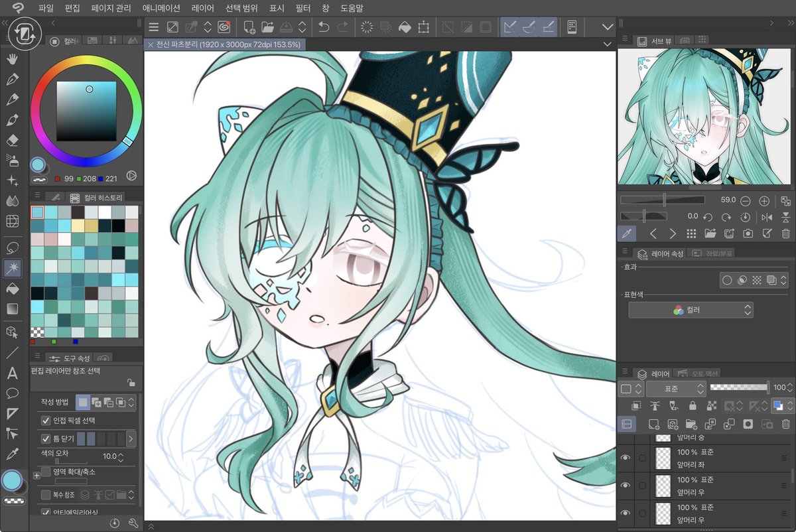Hide the 옆머리 우 layer

pyautogui.click(x=625, y=486)
